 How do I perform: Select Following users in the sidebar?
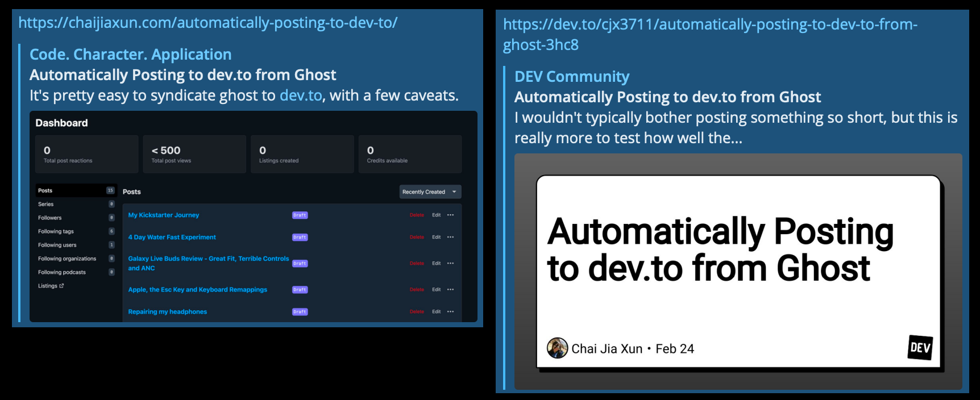pos(76,245)
